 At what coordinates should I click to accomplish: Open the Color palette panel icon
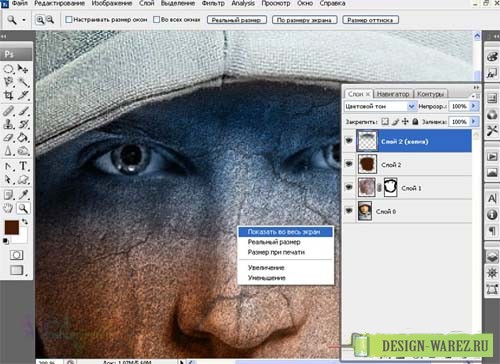(492, 56)
